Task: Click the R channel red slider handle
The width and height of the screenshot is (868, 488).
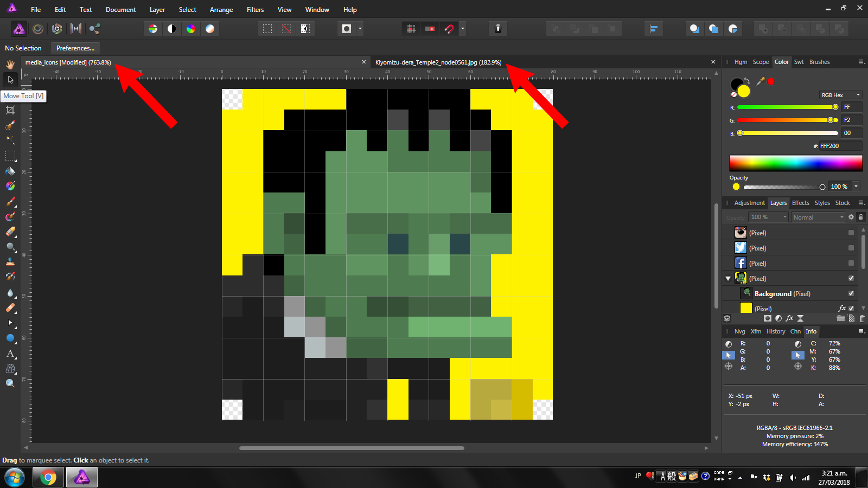Action: pyautogui.click(x=835, y=107)
